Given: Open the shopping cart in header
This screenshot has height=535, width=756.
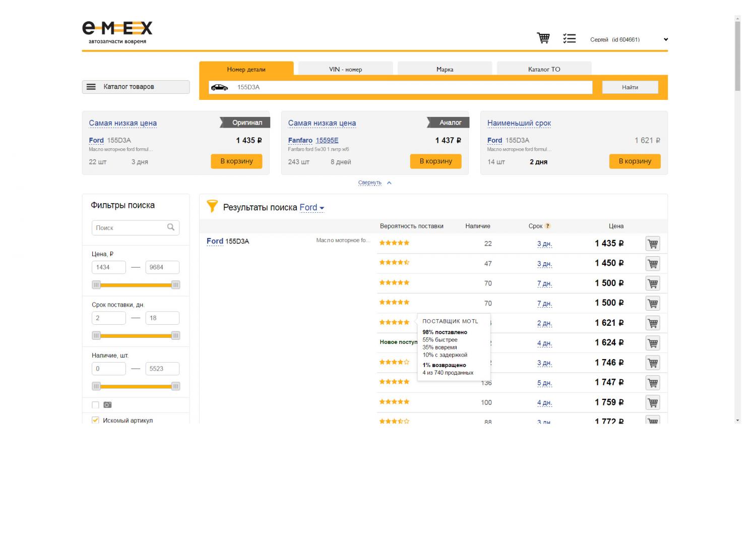Looking at the screenshot, I should pos(543,38).
